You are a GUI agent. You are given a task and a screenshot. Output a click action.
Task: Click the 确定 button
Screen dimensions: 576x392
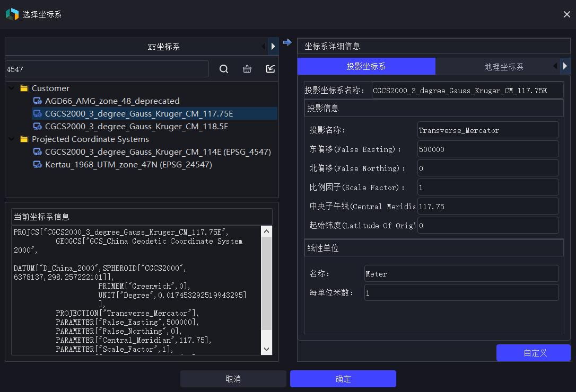tap(343, 379)
